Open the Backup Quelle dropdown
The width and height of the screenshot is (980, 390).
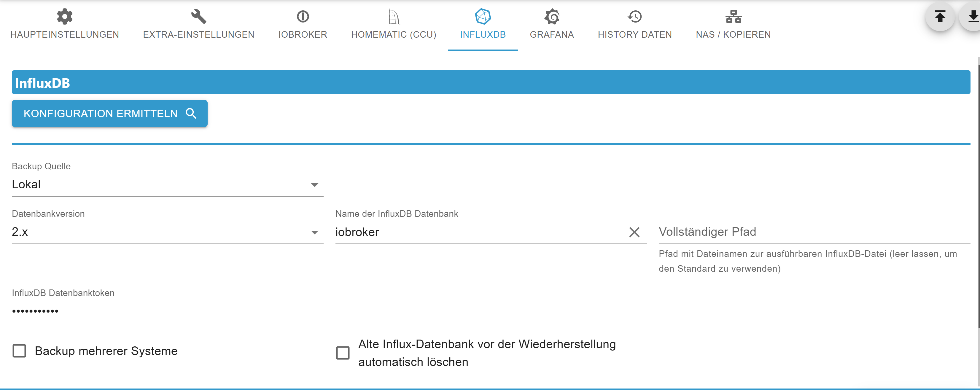(x=167, y=184)
